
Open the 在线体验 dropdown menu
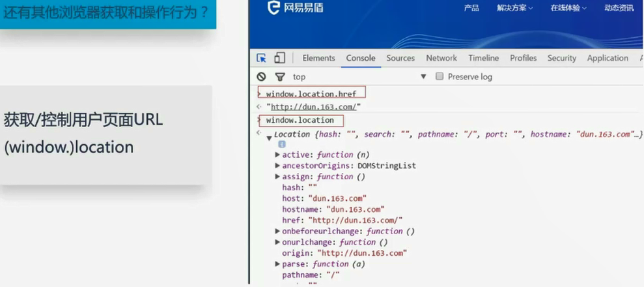[x=568, y=8]
